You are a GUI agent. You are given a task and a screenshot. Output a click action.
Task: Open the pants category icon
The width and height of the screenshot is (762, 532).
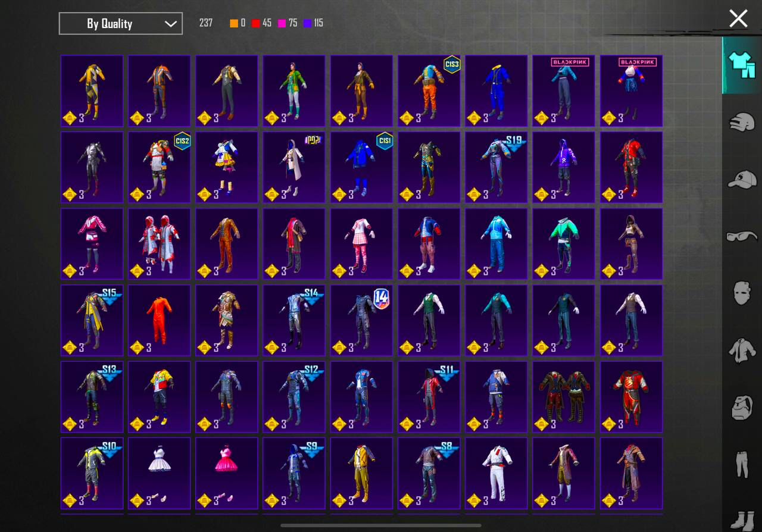(x=742, y=465)
